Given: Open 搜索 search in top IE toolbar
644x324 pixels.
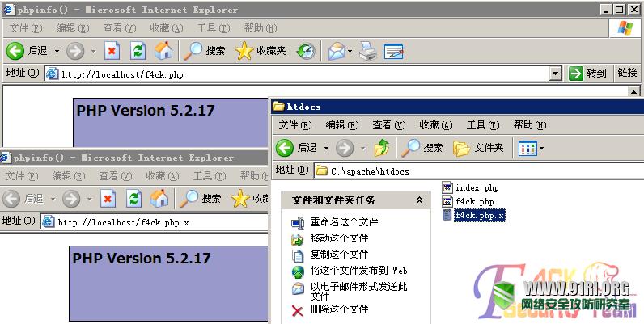Looking at the screenshot, I should tap(205, 51).
